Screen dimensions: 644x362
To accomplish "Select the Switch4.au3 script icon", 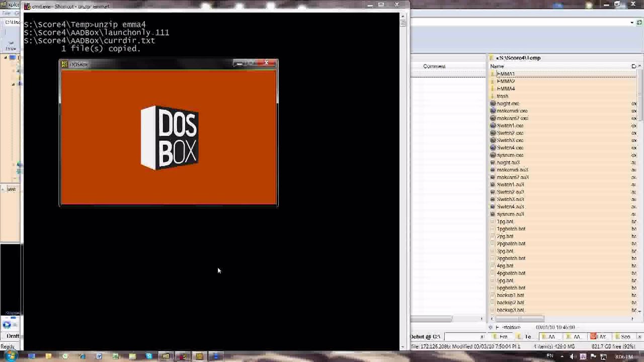I will 493,207.
